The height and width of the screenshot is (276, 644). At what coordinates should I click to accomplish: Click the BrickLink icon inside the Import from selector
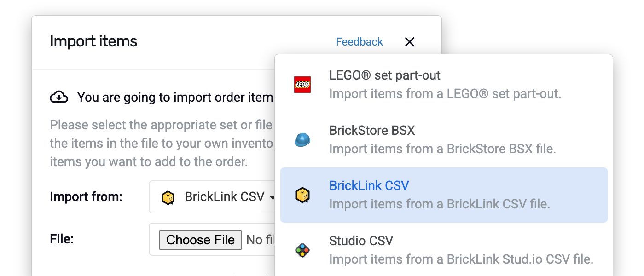tap(167, 197)
